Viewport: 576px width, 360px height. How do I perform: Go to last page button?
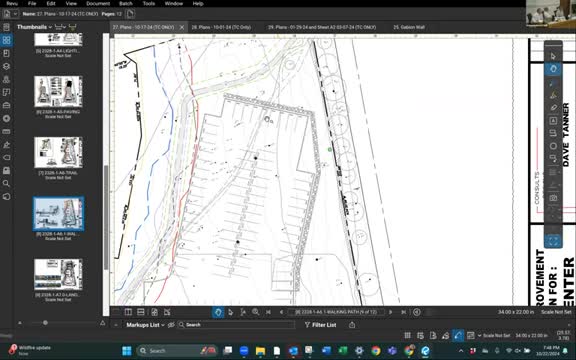404,312
